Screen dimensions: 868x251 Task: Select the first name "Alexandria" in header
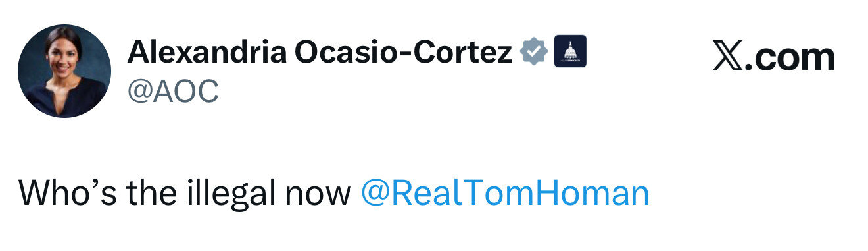206,52
